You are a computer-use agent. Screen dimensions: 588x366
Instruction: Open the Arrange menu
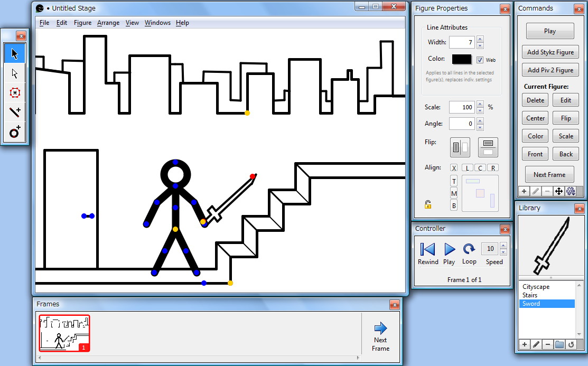[x=108, y=23]
